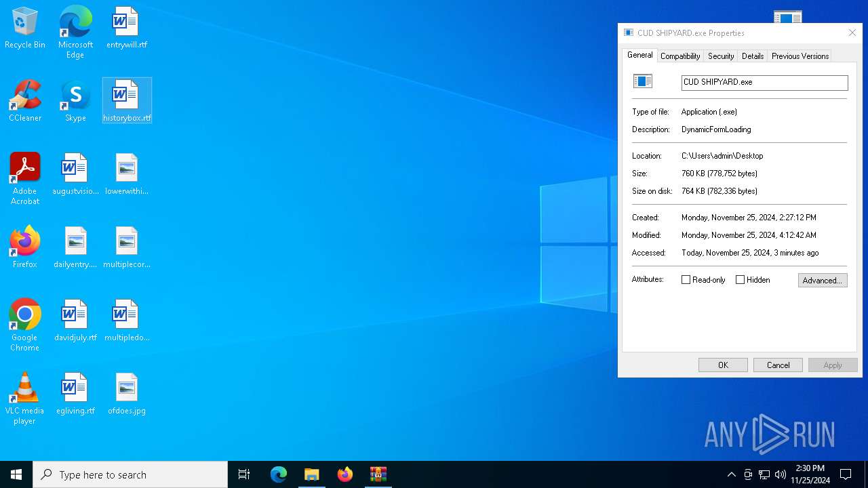This screenshot has width=868, height=488.
Task: Switch to the General tab
Action: point(639,55)
